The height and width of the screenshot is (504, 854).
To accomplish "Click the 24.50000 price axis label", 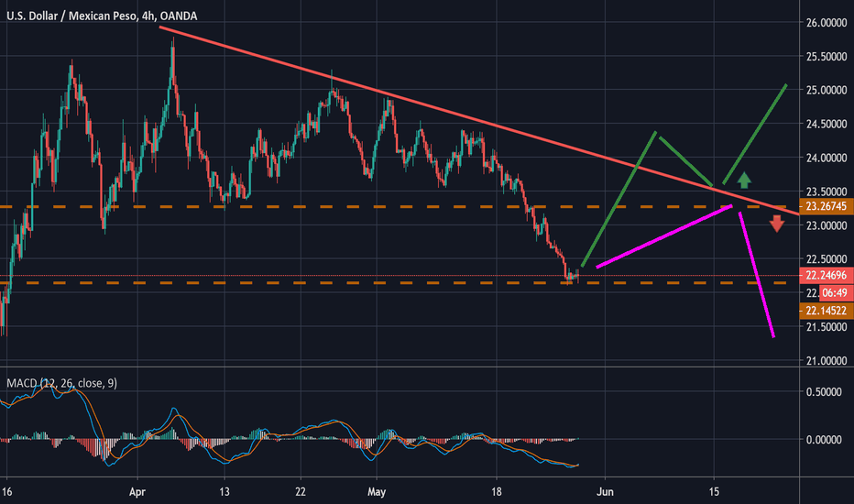I will point(827,124).
